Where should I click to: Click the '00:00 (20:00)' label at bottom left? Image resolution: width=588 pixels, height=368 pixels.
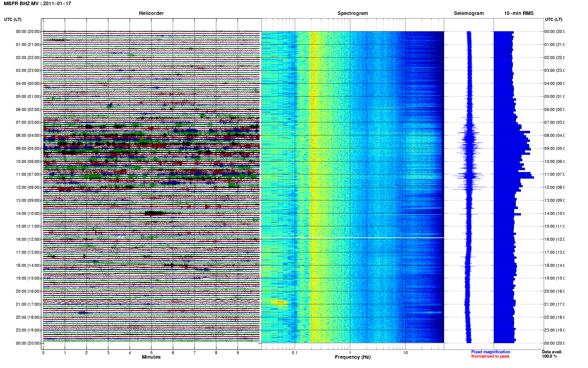tap(28, 343)
